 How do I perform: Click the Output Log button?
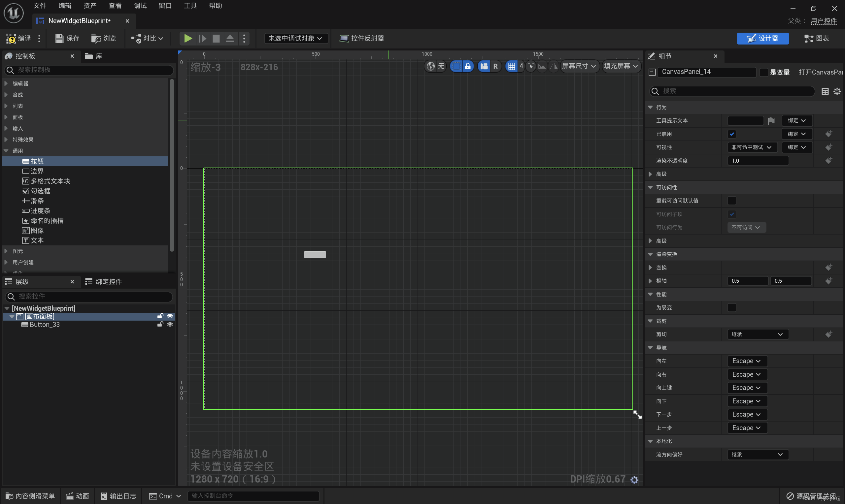point(118,496)
